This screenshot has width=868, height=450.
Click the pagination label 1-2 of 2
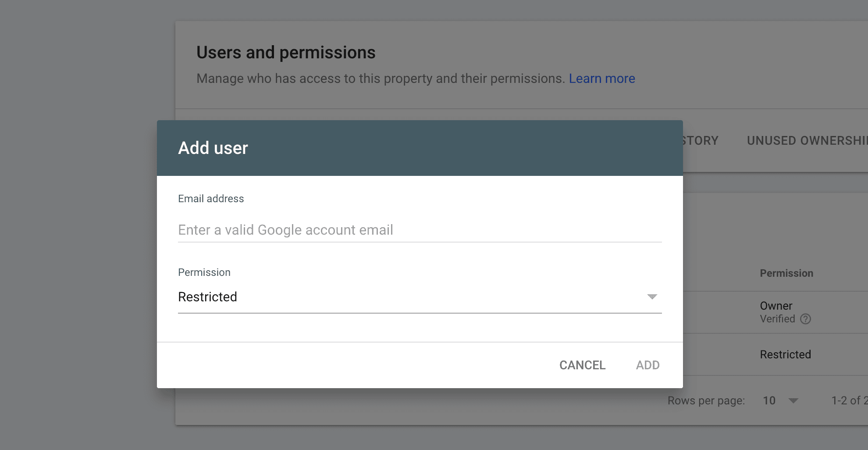850,400
